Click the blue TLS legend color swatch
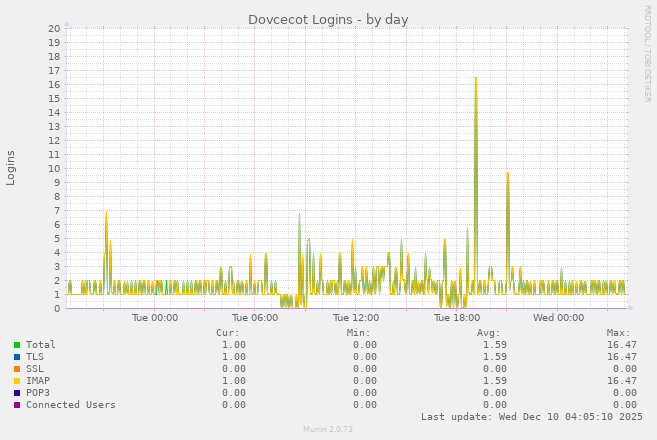 [x=17, y=357]
